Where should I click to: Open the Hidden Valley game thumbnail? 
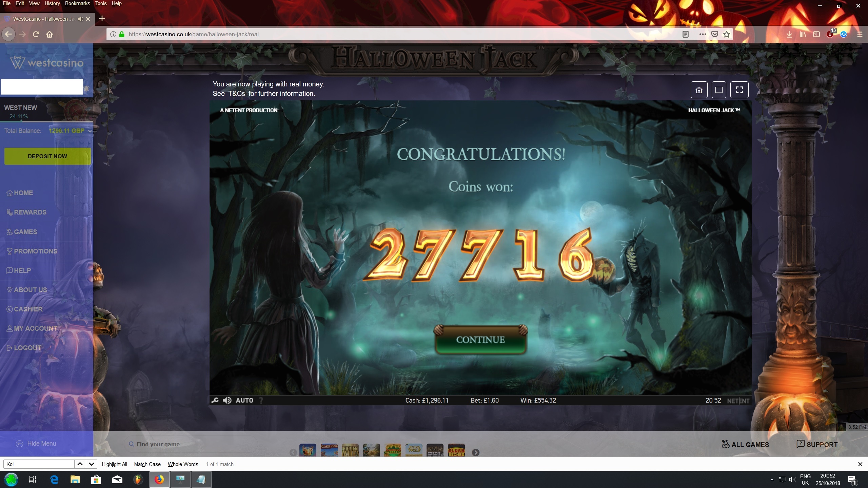[x=350, y=450]
